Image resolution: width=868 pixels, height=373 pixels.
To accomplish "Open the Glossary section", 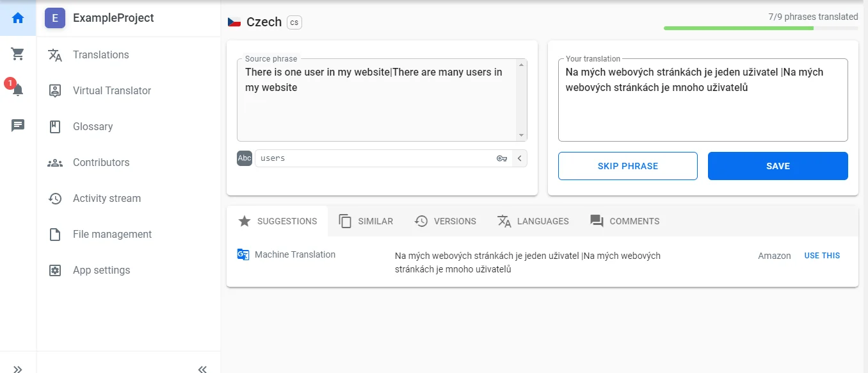I will [93, 126].
